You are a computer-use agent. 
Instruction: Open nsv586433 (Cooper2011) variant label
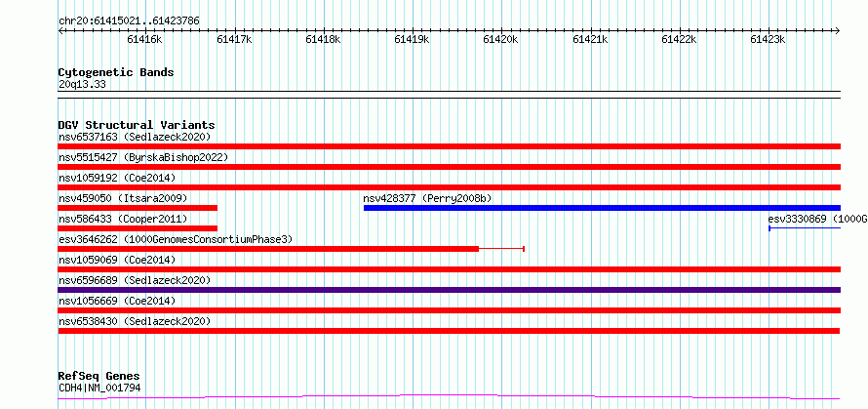(123, 219)
